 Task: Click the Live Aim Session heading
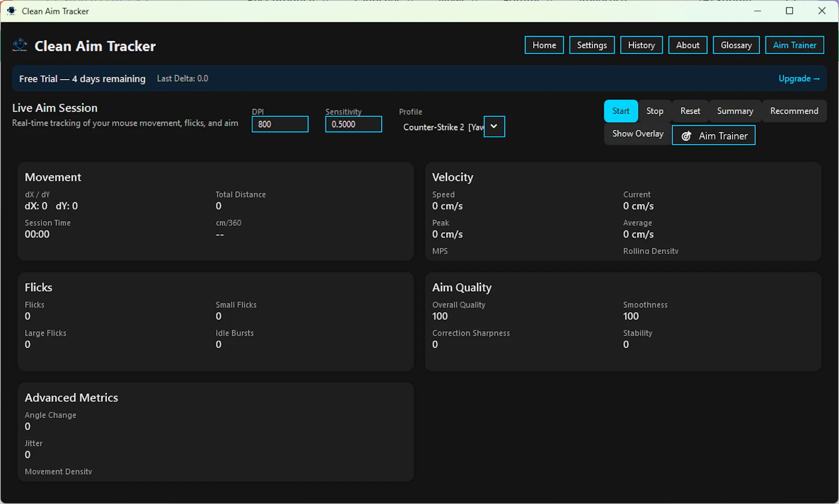[x=55, y=108]
